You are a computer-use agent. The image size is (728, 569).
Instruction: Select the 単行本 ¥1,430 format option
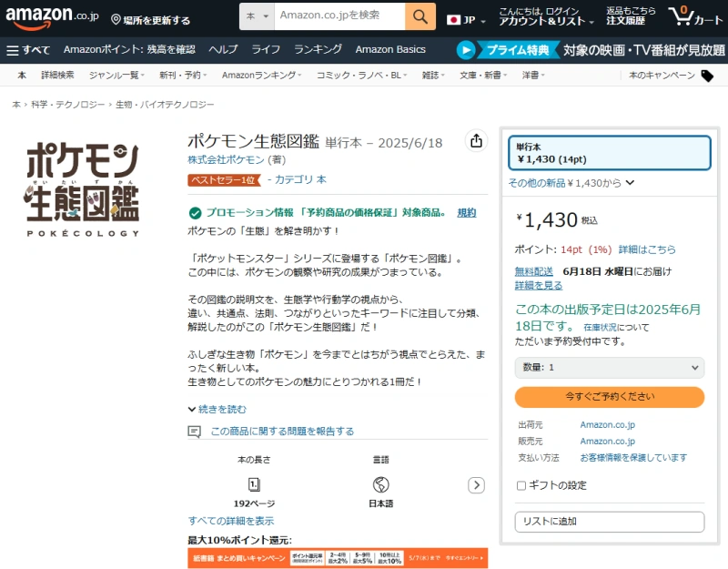point(609,153)
